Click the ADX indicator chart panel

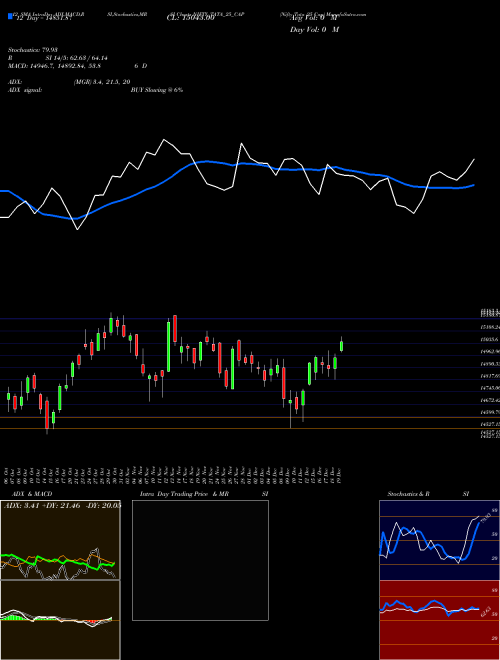point(60,540)
